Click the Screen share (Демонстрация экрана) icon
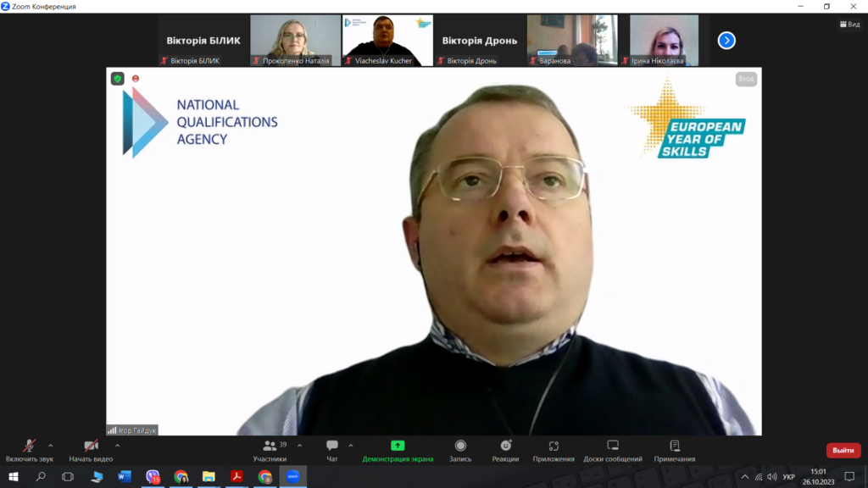868x488 pixels. (x=398, y=446)
